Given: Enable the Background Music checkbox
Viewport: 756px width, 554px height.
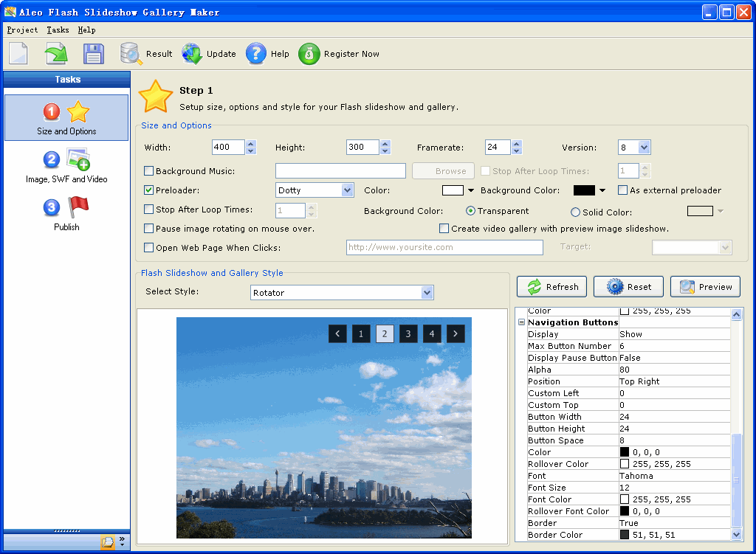Looking at the screenshot, I should [149, 171].
